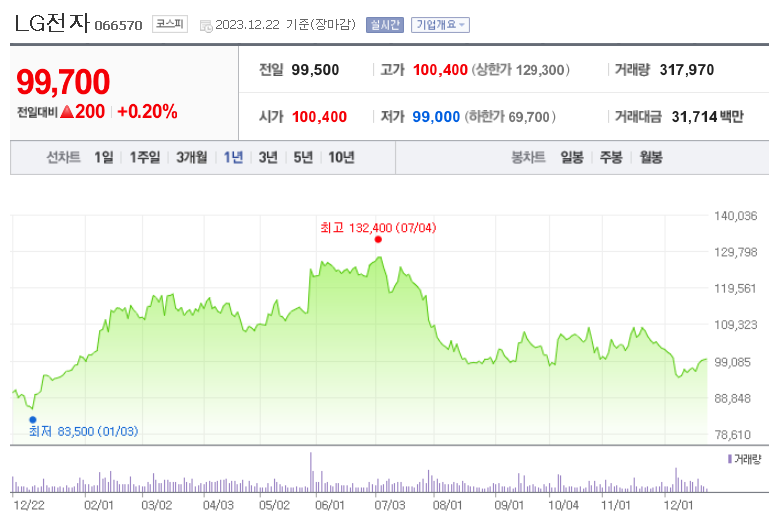The image size is (769, 526).
Task: Click the 거래량 volume legend
Action: click(744, 459)
